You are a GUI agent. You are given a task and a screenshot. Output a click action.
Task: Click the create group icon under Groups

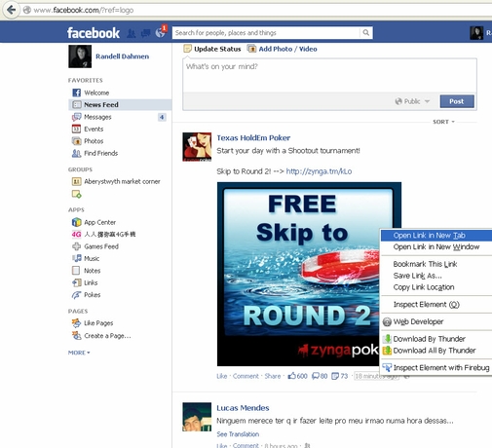click(76, 194)
